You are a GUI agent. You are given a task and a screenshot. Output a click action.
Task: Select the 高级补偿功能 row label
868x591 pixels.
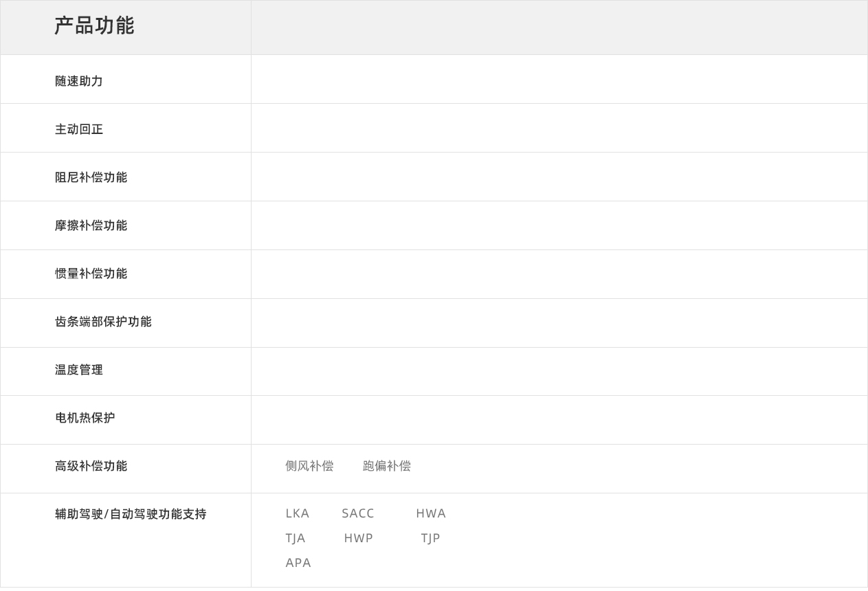pyautogui.click(x=91, y=466)
